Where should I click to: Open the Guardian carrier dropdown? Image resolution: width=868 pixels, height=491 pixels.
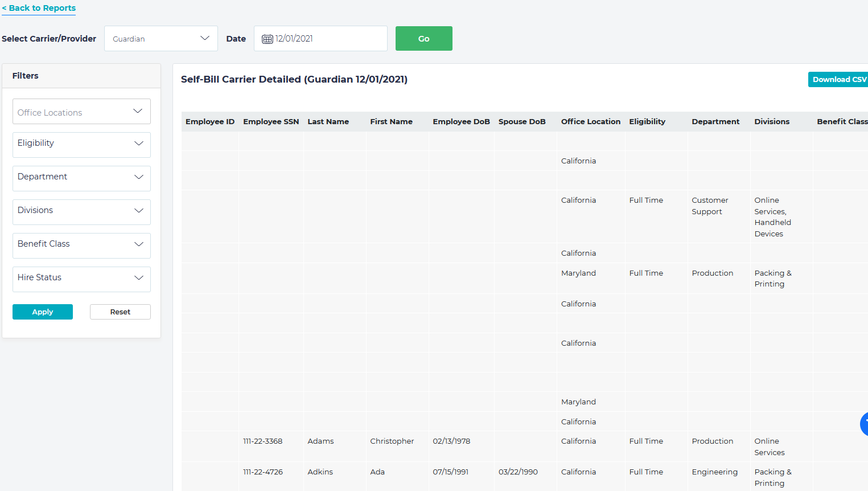(161, 39)
